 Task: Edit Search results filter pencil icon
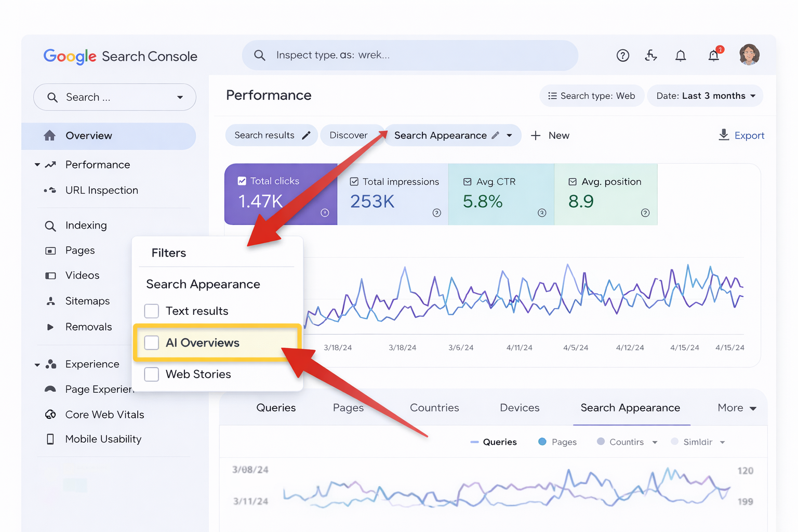307,135
